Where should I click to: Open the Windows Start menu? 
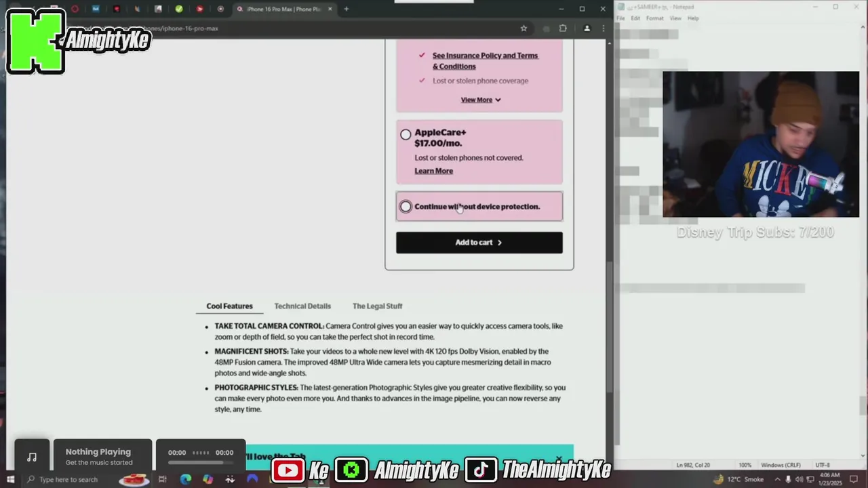pyautogui.click(x=10, y=479)
